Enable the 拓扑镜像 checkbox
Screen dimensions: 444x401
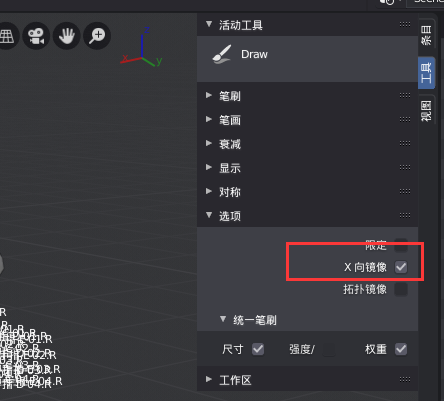tap(401, 289)
